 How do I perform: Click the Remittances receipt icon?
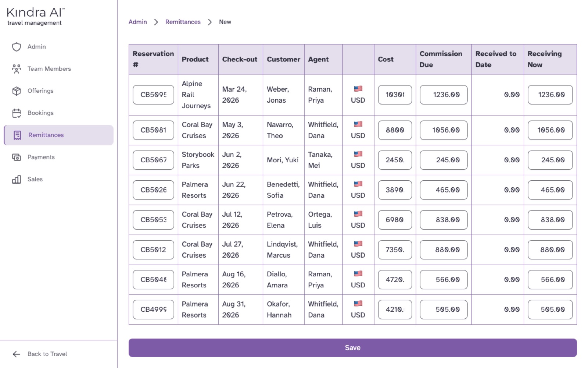tap(17, 135)
